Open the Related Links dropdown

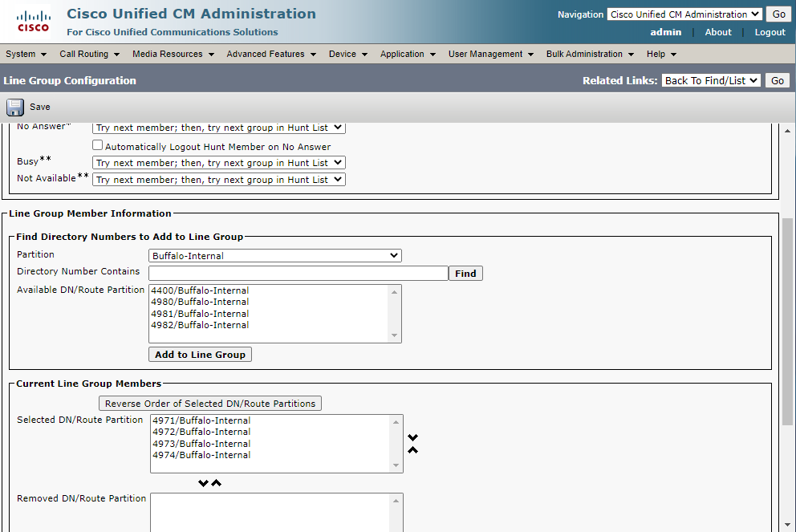coord(711,80)
